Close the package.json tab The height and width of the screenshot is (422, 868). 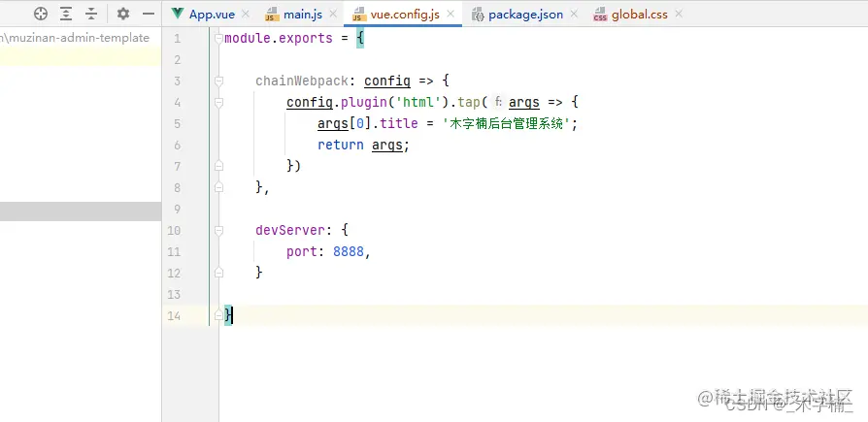tap(574, 15)
